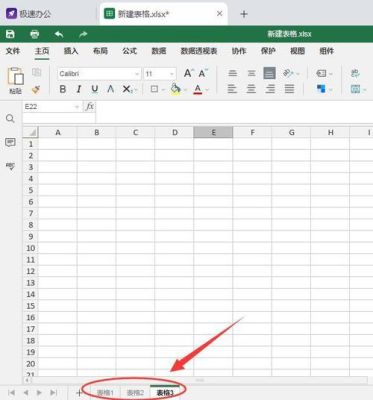373x400 pixels.
Task: Switch to the 数据 ribbon tab
Action: [159, 51]
